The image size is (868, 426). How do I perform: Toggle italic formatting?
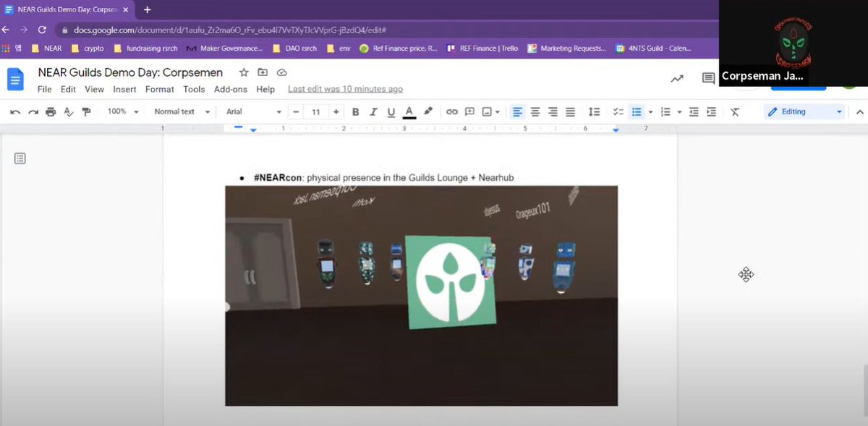click(x=373, y=112)
